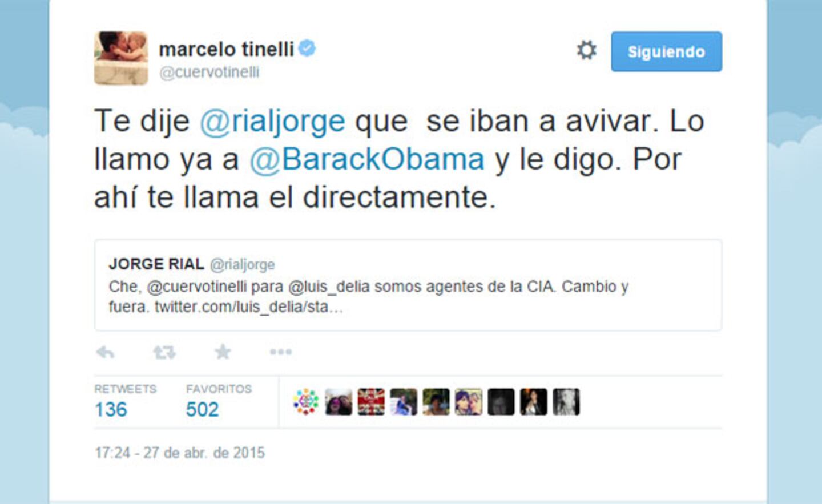
Task: Open the marcelo tinelli name link
Action: point(227,49)
